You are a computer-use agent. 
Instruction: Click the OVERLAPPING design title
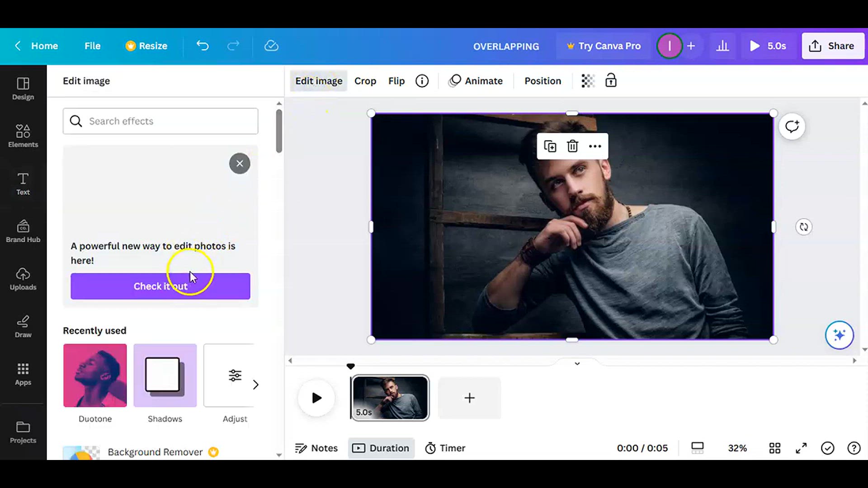[x=506, y=46]
